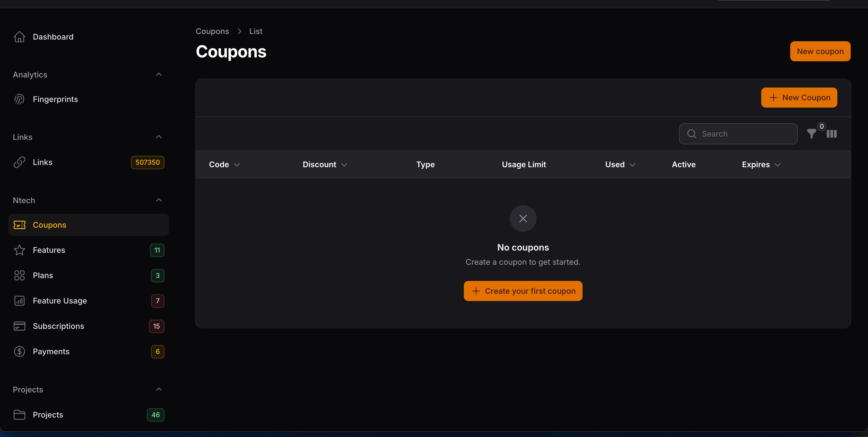Collapse the Analytics section
Viewport: 868px width, 437px height.
pyautogui.click(x=159, y=74)
